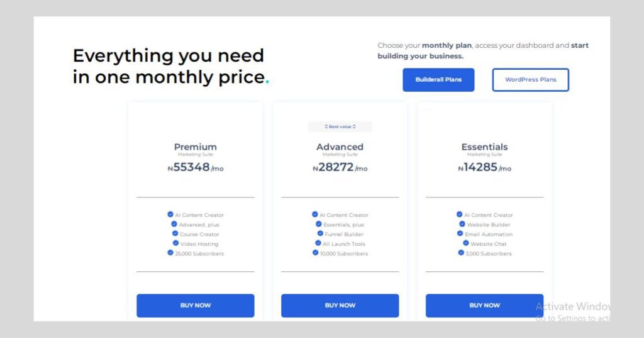Click the Website Builder checkmark icon
Screen dimensions: 644x338
(x=462, y=224)
